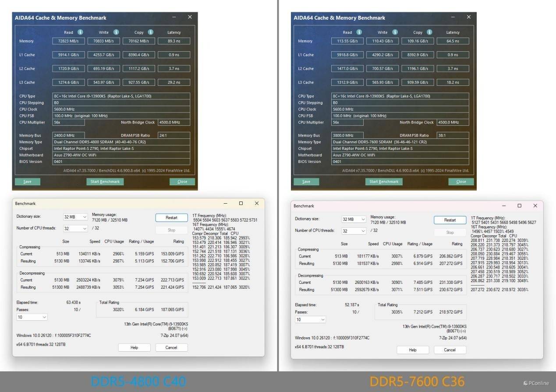Click the 72823 MB/s memory read field

(68, 41)
